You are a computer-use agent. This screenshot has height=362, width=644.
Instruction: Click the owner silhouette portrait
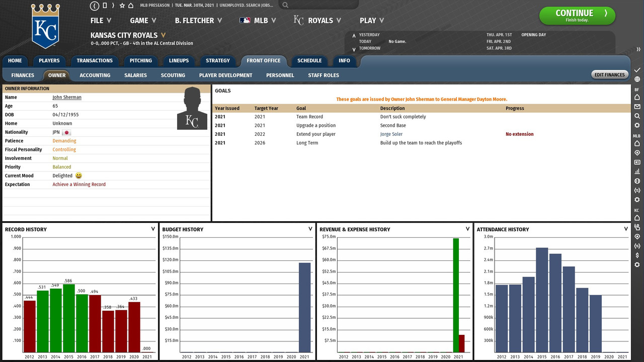pyautogui.click(x=192, y=108)
